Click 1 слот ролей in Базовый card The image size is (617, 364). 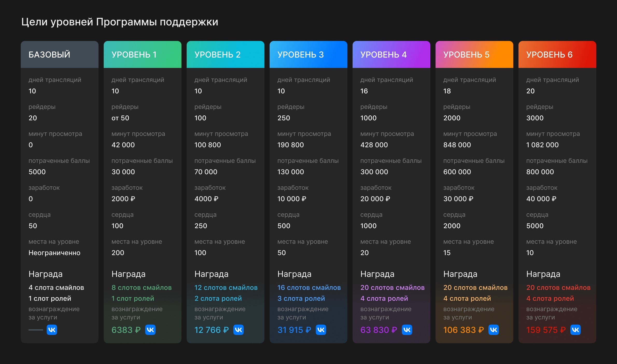50,298
